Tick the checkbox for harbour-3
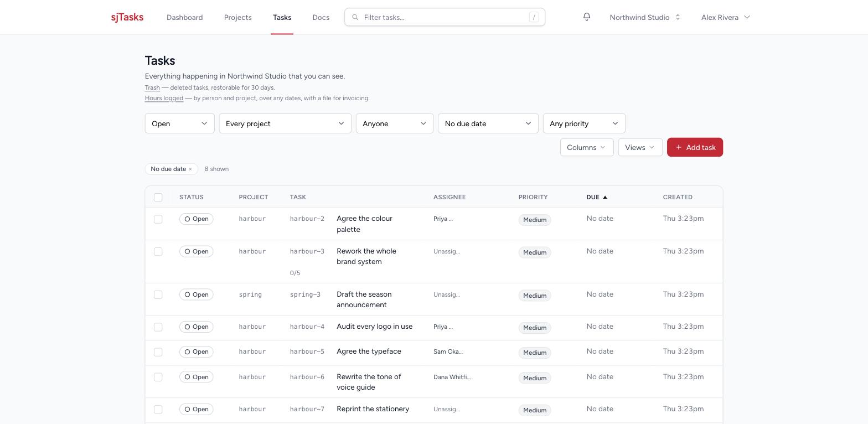868x424 pixels. tap(158, 252)
